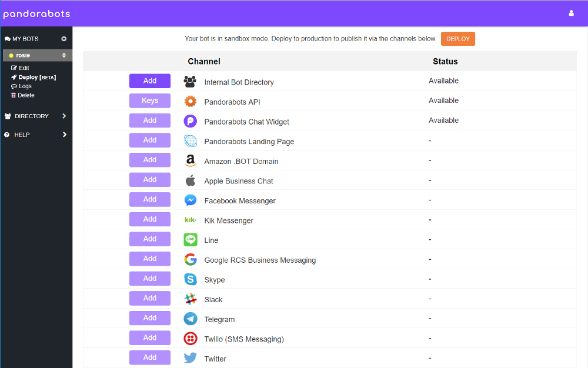Add the Twilio SMS Messaging channel

(x=150, y=337)
